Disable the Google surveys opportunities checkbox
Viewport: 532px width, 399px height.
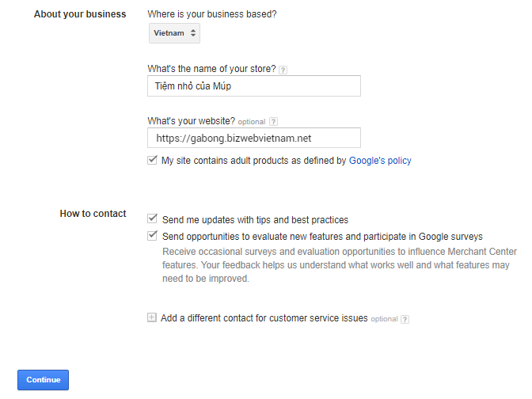click(x=153, y=236)
